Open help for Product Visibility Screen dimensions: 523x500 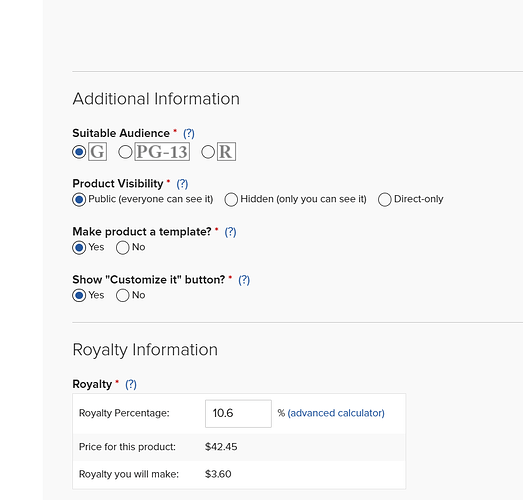(x=182, y=184)
